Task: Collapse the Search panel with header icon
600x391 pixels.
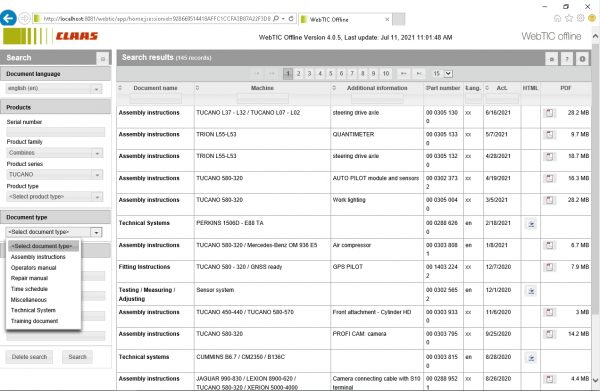Action: (x=103, y=59)
